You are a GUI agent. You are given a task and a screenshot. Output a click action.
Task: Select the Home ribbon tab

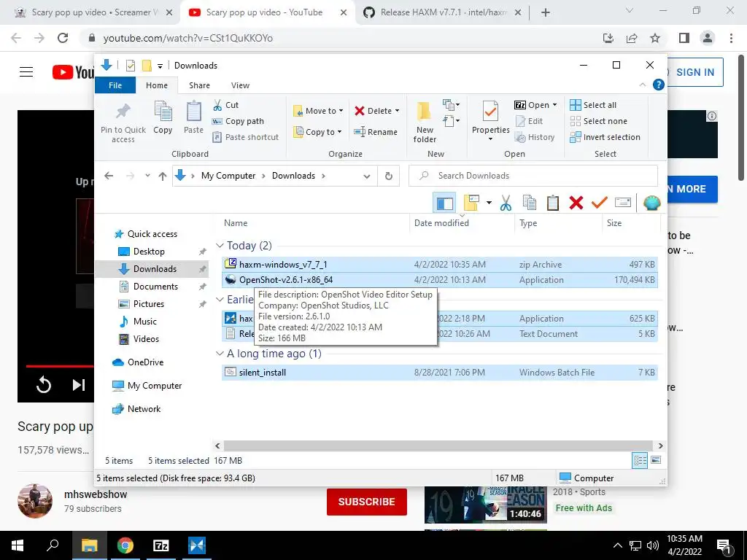pos(157,85)
